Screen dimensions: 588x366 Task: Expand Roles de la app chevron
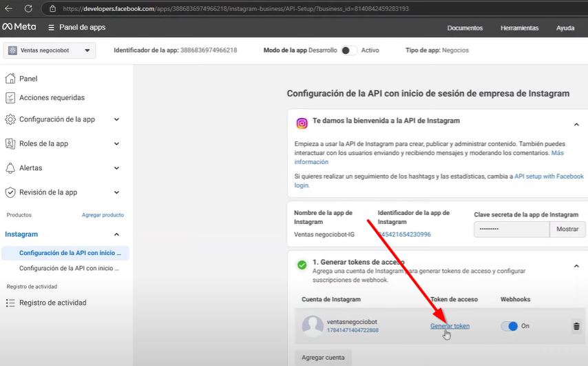tap(116, 144)
